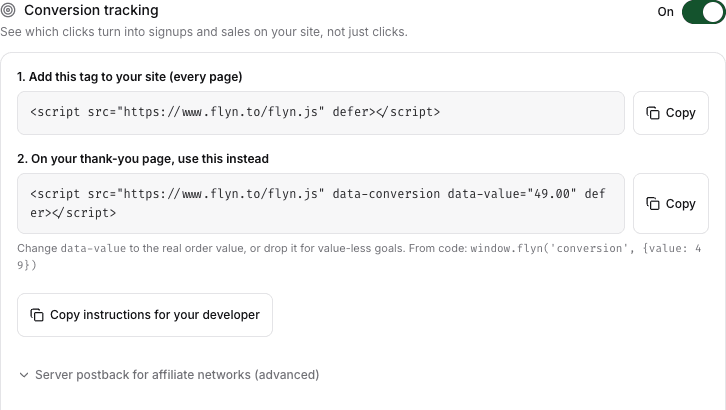726x410 pixels.
Task: Expand Server postback for affiliate networks
Action: (x=169, y=375)
